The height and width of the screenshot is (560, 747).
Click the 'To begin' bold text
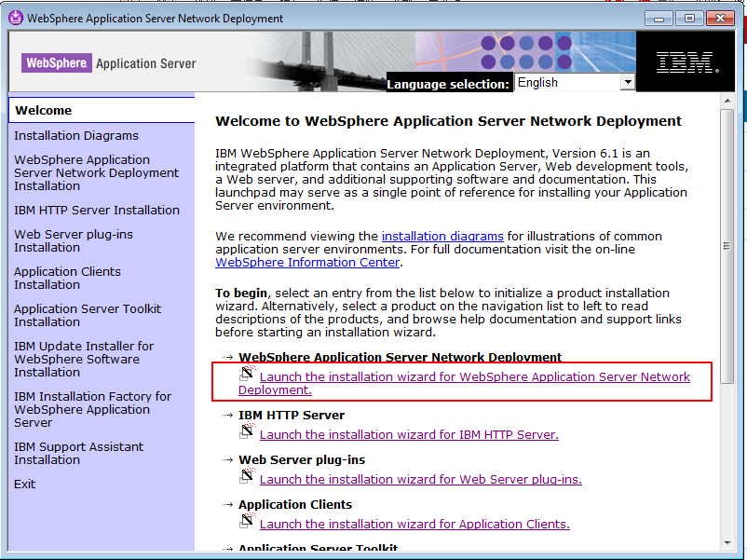(x=241, y=294)
